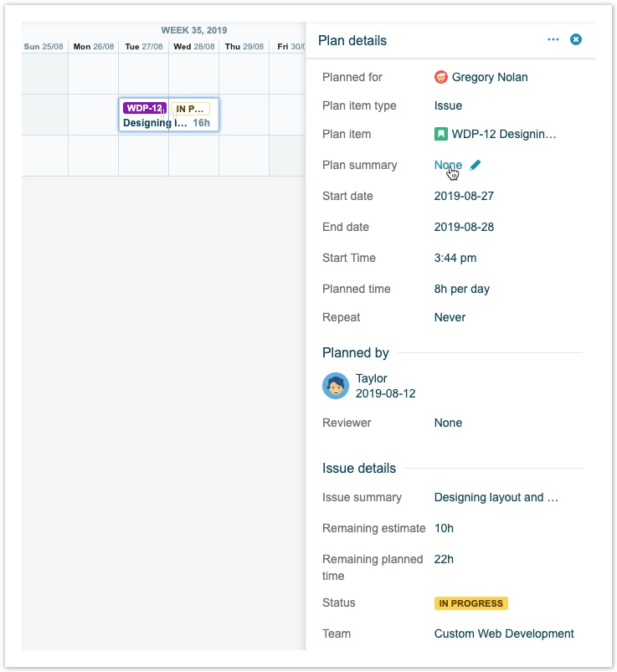Select the Mon 26/08 column header
The image size is (617, 672).
point(94,47)
